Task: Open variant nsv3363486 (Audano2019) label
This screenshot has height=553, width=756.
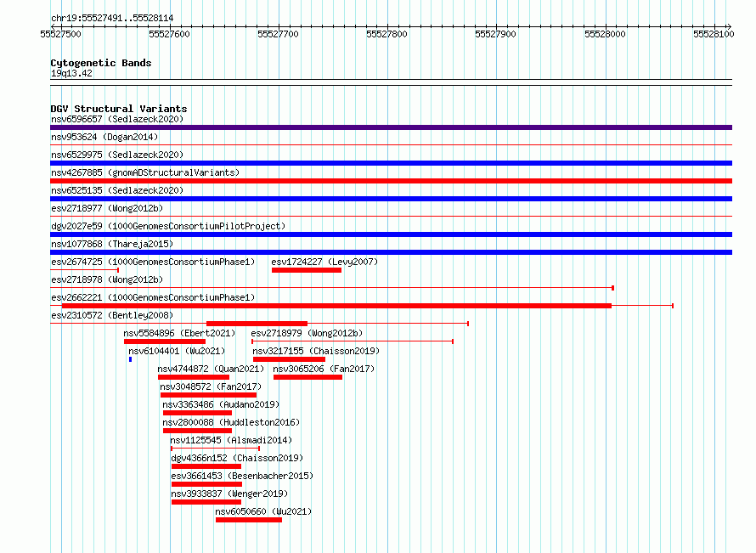Action: click(221, 404)
